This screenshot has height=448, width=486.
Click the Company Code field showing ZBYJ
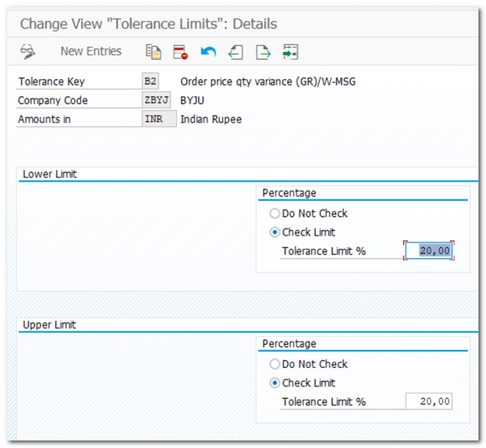[x=156, y=101]
